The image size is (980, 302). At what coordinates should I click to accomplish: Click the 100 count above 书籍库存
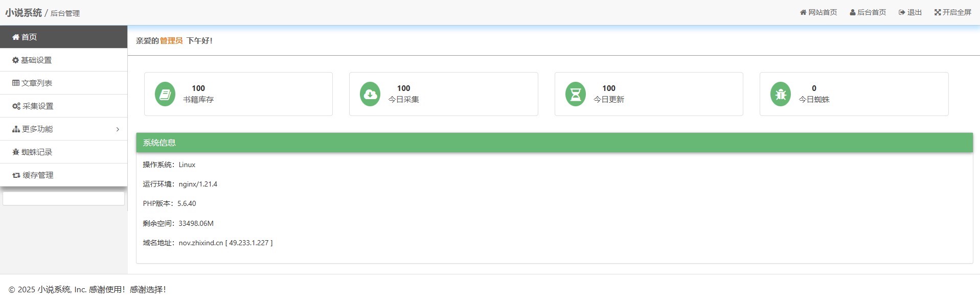click(198, 88)
